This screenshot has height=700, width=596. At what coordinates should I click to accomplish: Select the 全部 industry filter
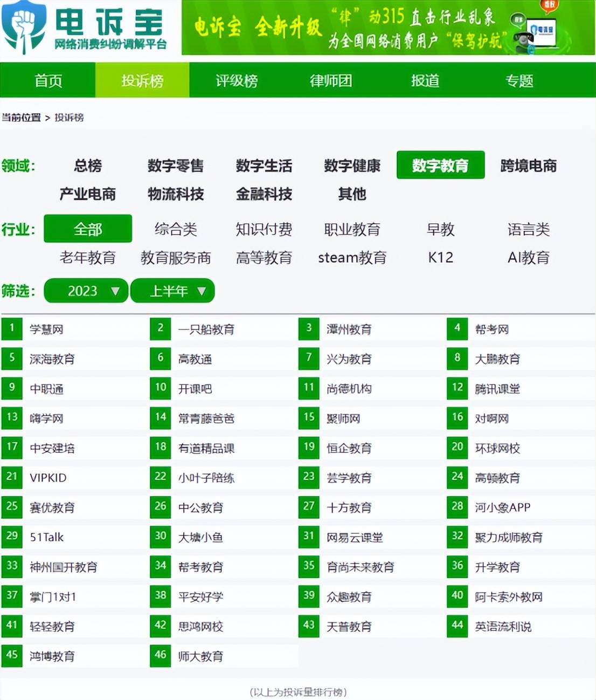[88, 229]
